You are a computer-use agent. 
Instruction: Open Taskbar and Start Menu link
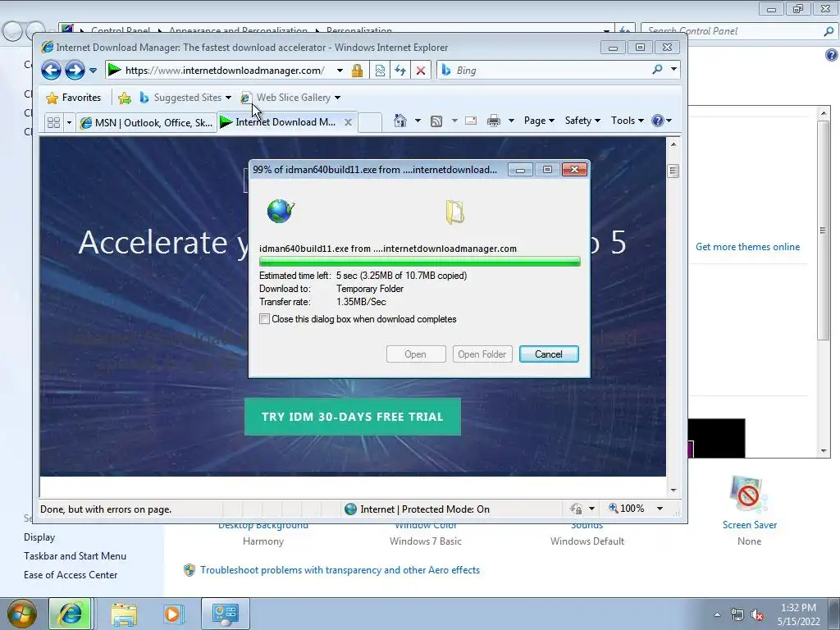(x=75, y=556)
